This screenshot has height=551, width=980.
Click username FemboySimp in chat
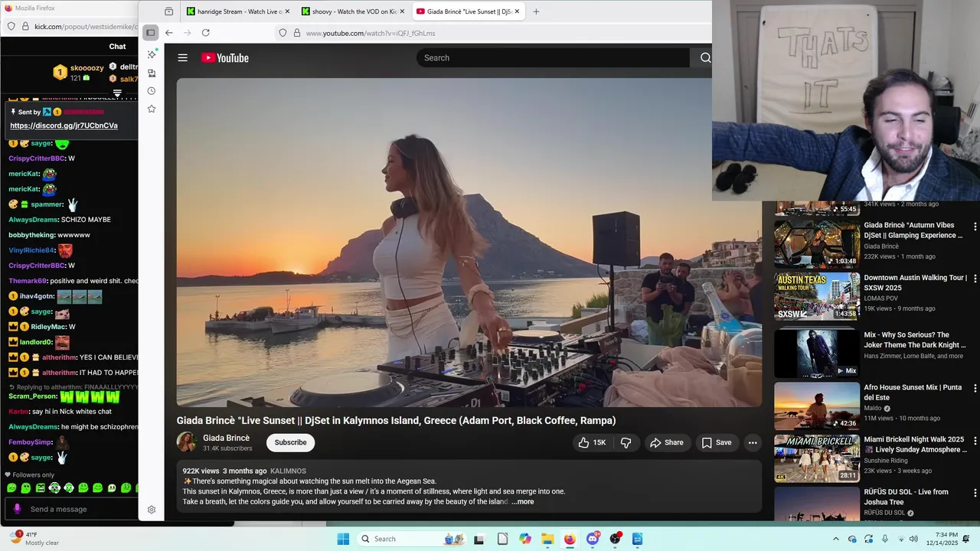pos(30,442)
